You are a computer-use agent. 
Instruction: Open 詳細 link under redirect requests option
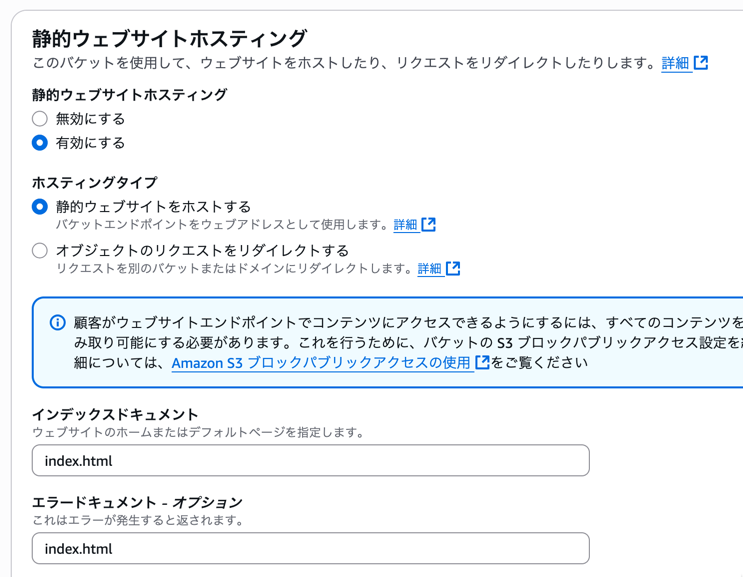pyautogui.click(x=429, y=269)
